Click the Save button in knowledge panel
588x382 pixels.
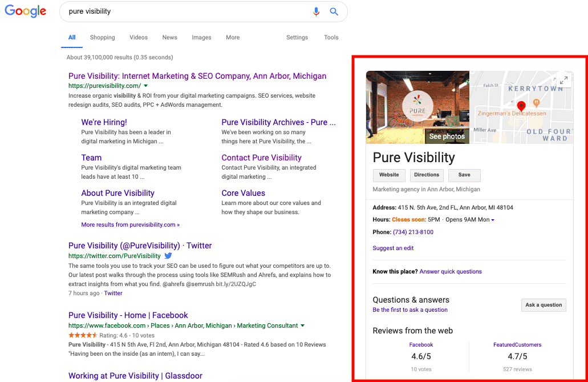[x=464, y=175]
